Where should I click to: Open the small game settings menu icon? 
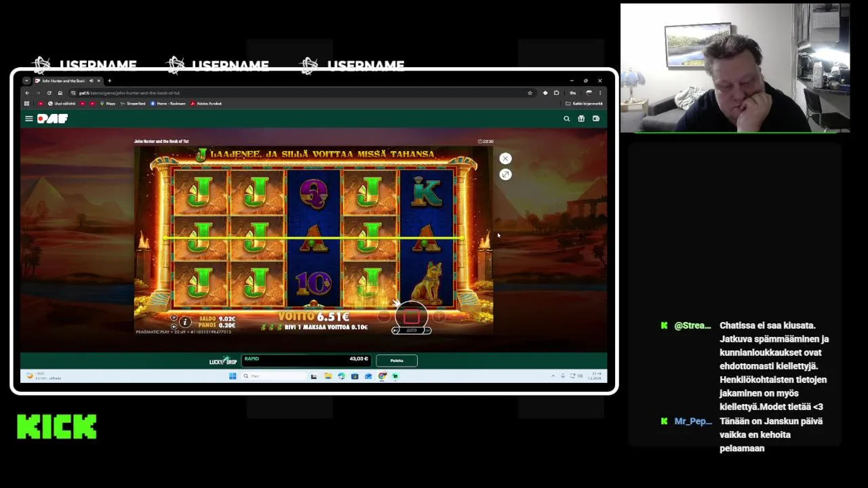(174, 318)
